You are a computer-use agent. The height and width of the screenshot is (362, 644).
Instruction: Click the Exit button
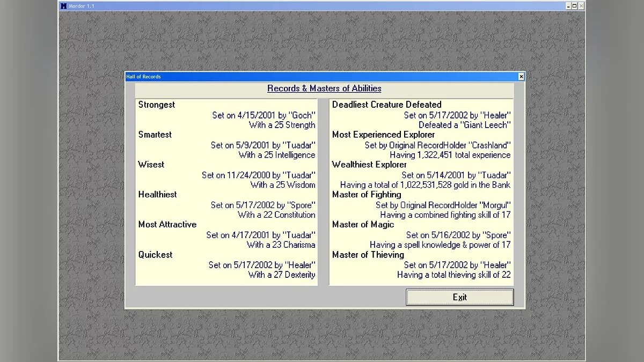point(459,297)
